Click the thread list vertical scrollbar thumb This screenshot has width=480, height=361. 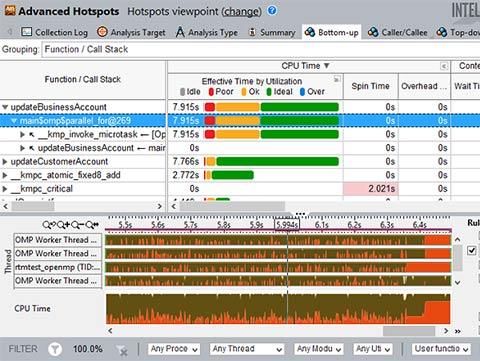coord(458,258)
